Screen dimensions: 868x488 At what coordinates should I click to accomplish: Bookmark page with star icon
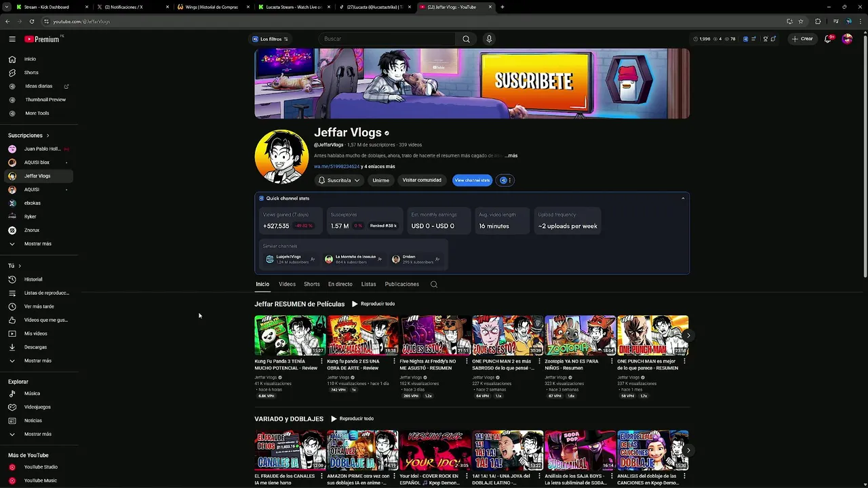(x=801, y=21)
